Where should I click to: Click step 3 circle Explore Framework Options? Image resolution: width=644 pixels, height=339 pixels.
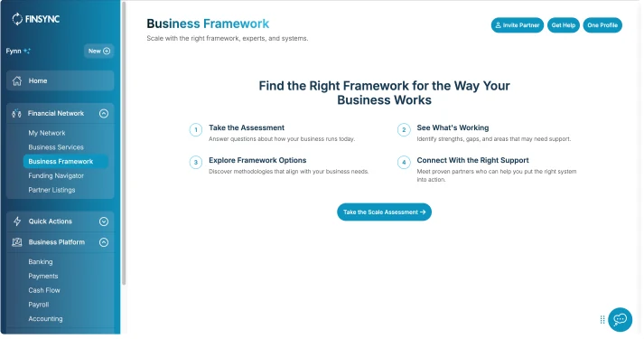(x=196, y=163)
